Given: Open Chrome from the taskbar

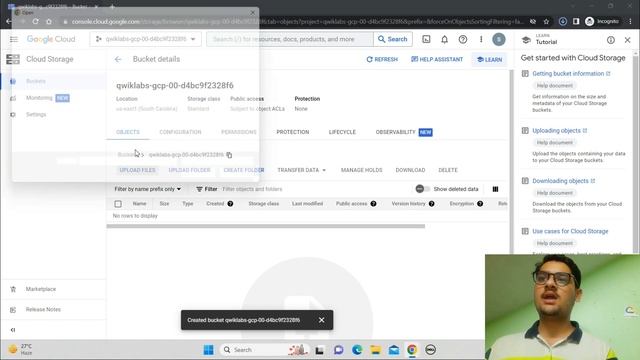Looking at the screenshot, I should click(412, 350).
